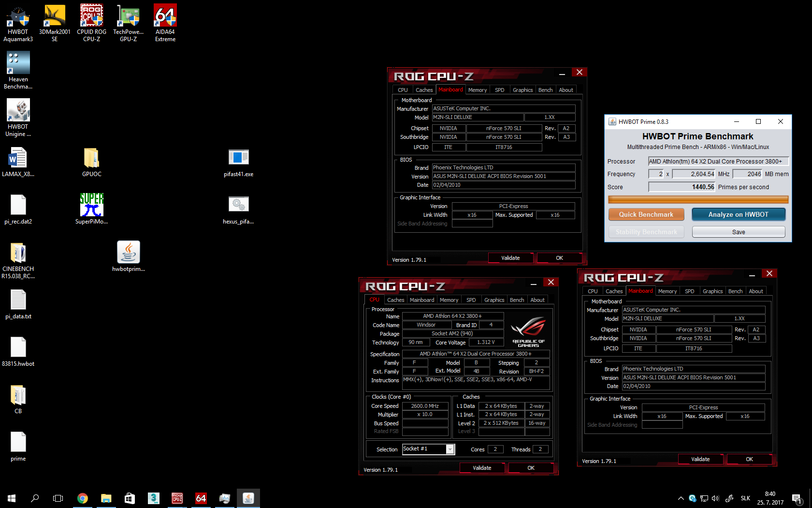Open the volume control in system tray

point(715,498)
